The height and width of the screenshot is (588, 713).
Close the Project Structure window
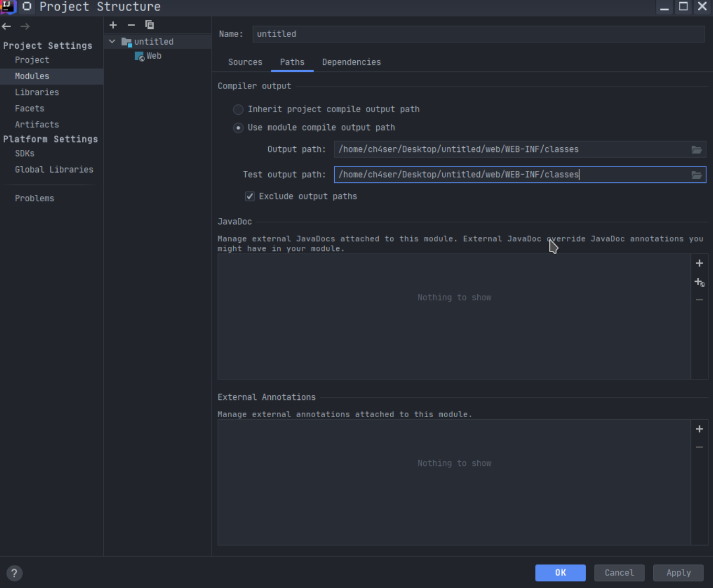pos(703,7)
